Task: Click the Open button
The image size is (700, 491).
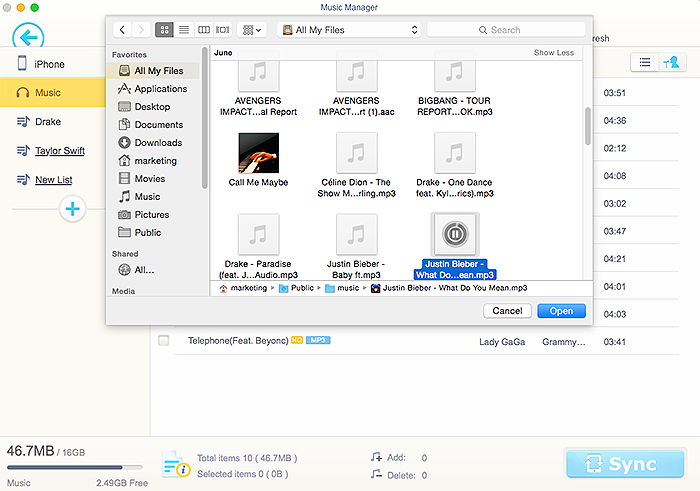Action: coord(561,311)
